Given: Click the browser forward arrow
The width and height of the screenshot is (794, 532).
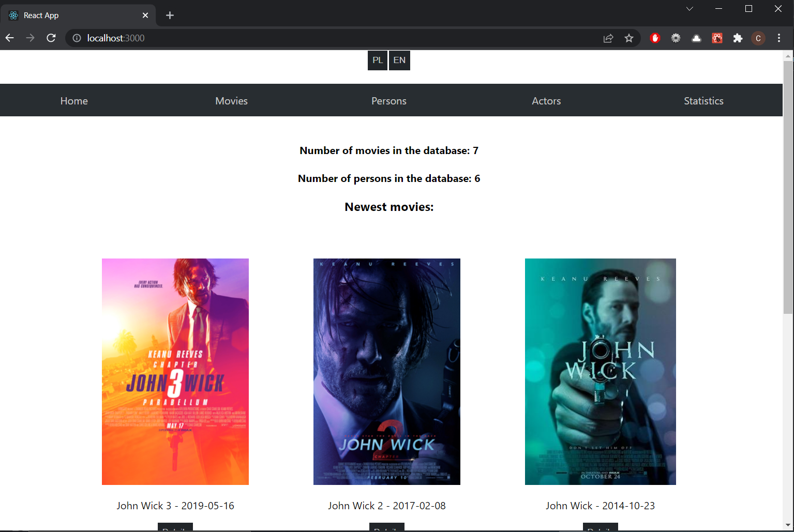Looking at the screenshot, I should pyautogui.click(x=30, y=38).
